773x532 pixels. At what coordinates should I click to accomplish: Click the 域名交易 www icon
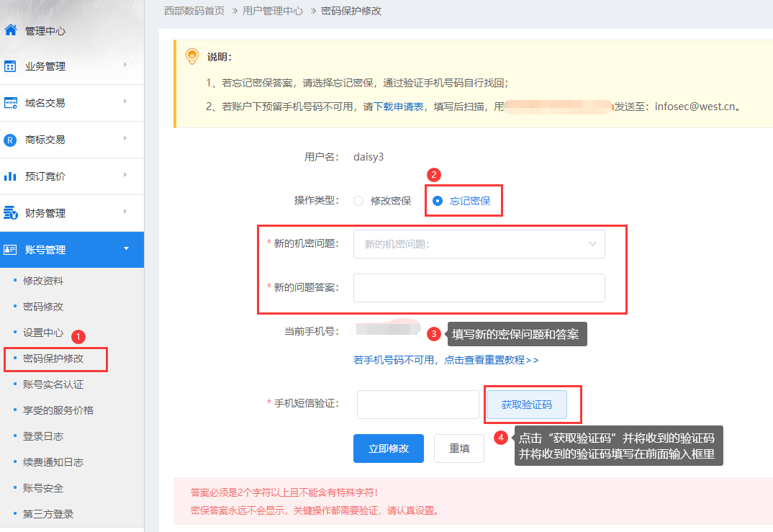pos(11,103)
